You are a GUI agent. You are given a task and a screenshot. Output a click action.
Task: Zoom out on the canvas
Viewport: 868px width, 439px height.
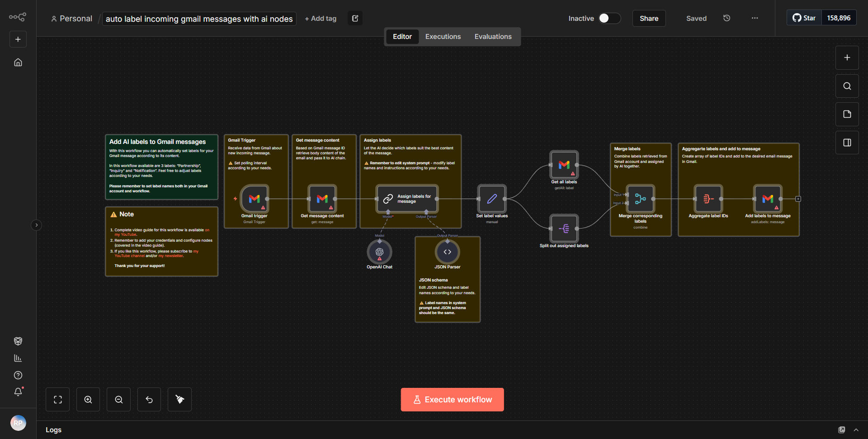pyautogui.click(x=118, y=399)
